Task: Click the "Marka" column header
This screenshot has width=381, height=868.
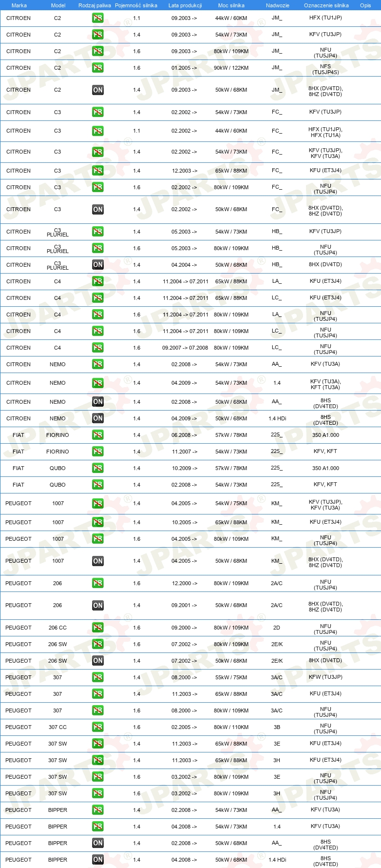Action: (19, 5)
